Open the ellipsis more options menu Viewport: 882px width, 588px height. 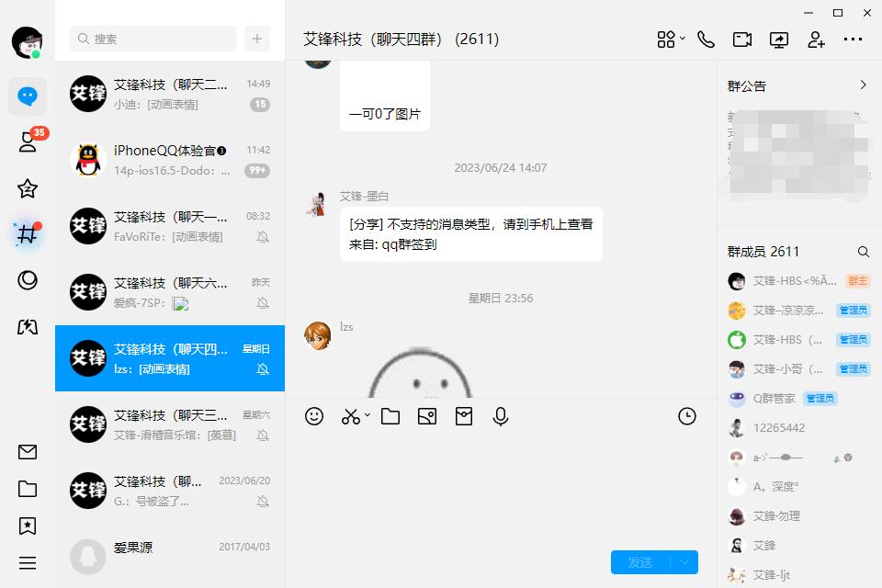point(853,40)
